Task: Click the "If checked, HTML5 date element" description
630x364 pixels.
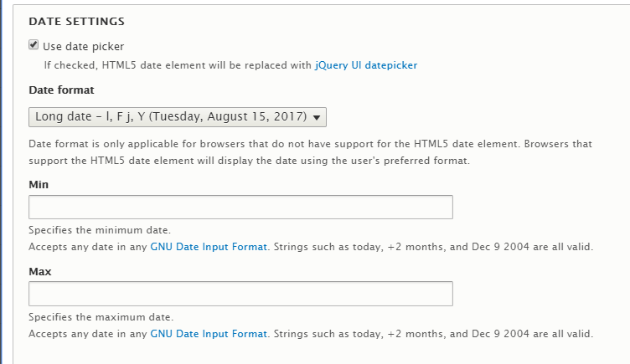Action: click(x=178, y=64)
